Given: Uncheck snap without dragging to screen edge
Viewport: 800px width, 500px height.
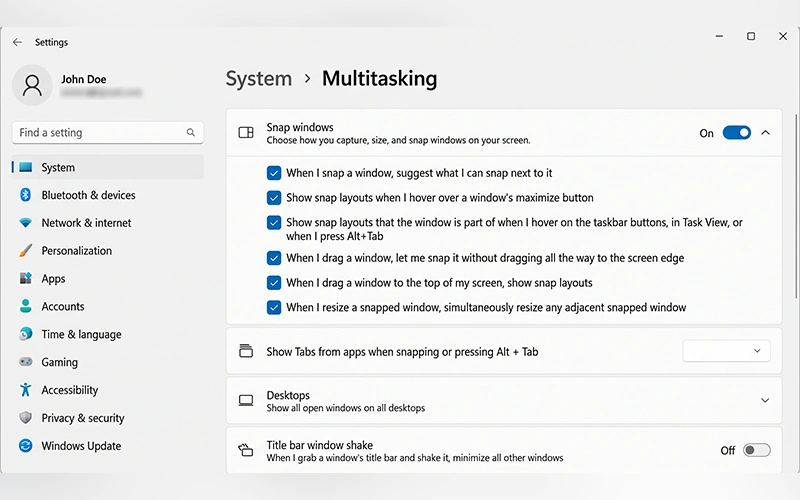Looking at the screenshot, I should pos(274,258).
